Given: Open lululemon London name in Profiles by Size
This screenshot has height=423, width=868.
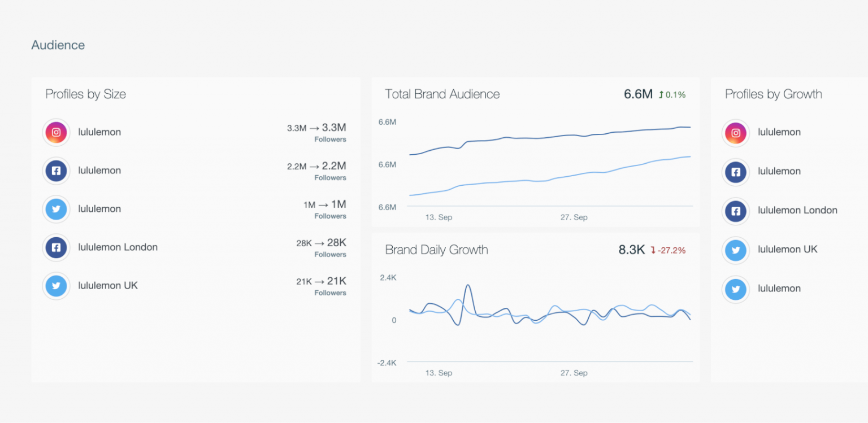Looking at the screenshot, I should [118, 247].
